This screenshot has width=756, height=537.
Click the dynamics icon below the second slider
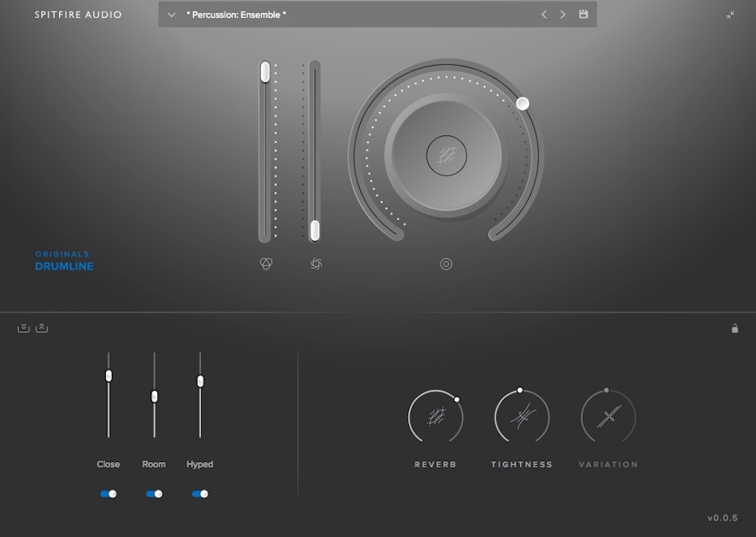pyautogui.click(x=316, y=263)
